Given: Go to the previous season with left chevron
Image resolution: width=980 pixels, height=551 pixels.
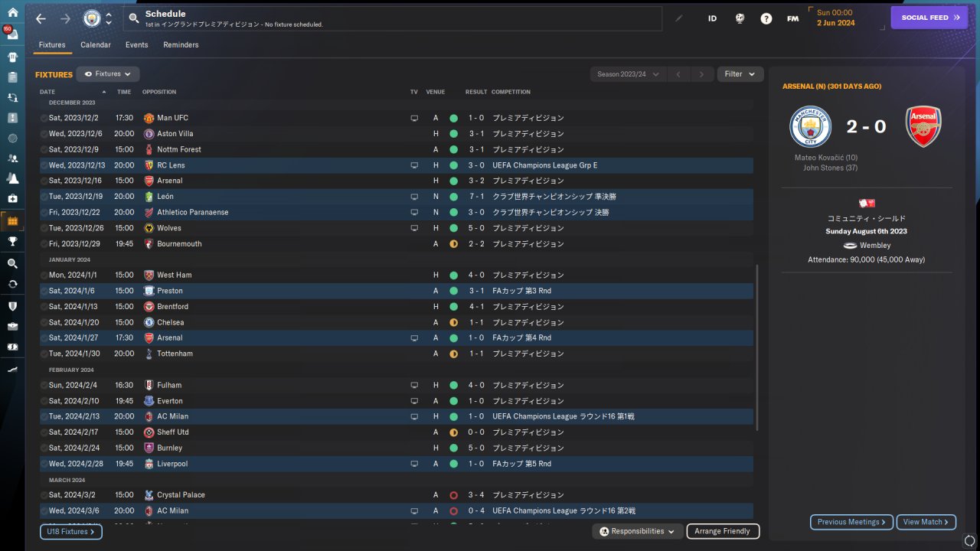Looking at the screenshot, I should pyautogui.click(x=678, y=74).
